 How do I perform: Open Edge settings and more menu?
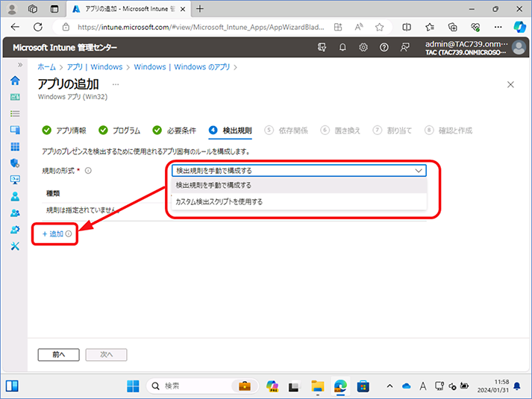pos(498,27)
